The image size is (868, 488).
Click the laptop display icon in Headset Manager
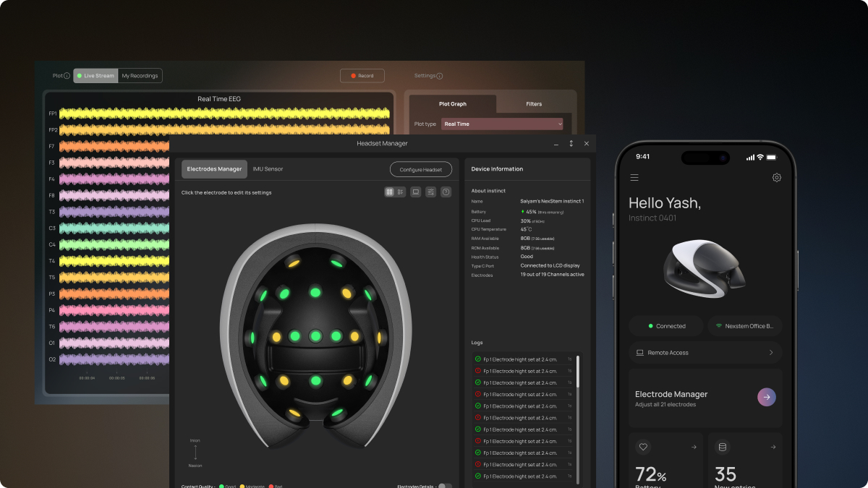click(x=416, y=192)
